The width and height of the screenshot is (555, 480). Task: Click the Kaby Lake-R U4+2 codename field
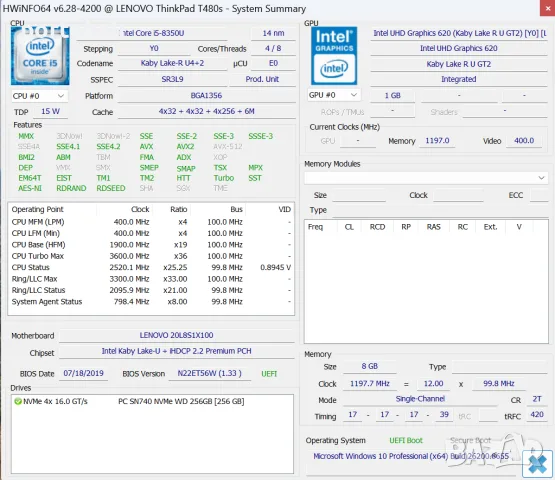[172, 63]
